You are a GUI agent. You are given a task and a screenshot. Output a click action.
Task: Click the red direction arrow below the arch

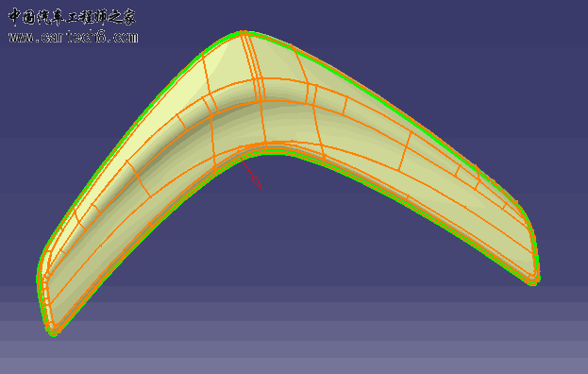[252, 175]
